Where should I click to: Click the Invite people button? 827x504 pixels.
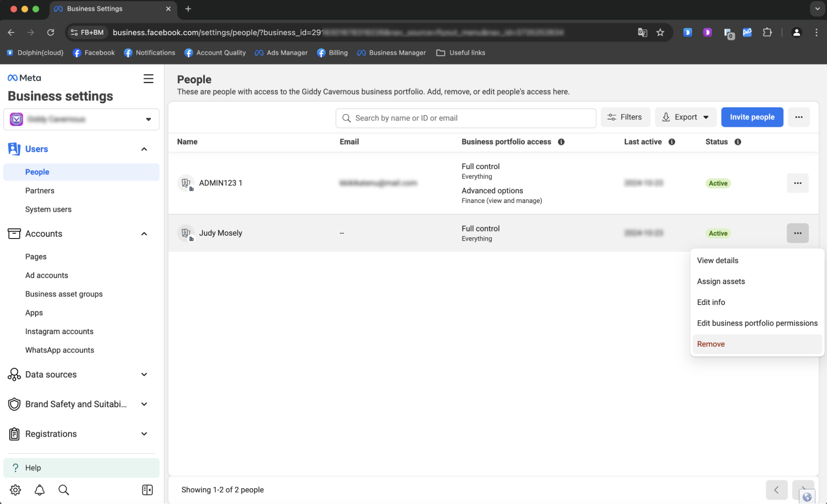752,117
